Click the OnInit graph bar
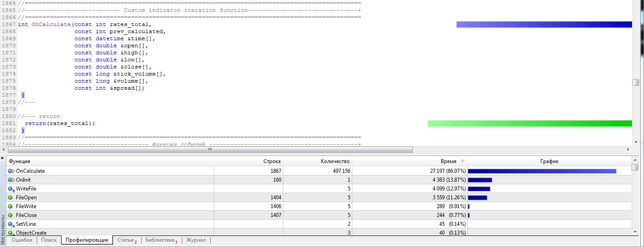Screen dimensions: 644x247 coord(480,180)
